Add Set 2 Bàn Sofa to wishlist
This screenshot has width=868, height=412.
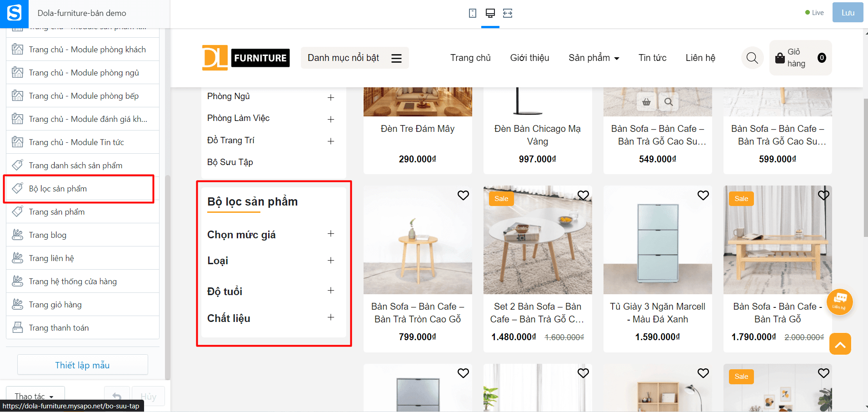[583, 195]
